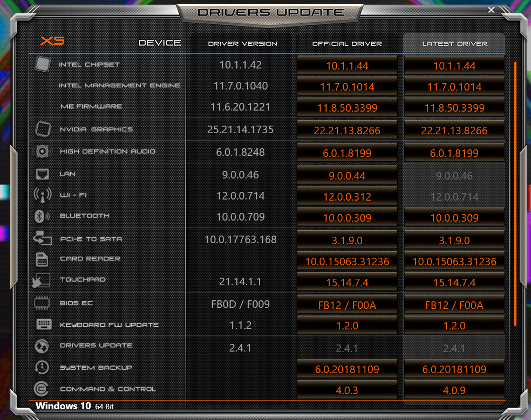Screen dimensions: 531x420
Task: Install official ME Firmware 11.8.50.3399
Action: pyautogui.click(x=347, y=108)
